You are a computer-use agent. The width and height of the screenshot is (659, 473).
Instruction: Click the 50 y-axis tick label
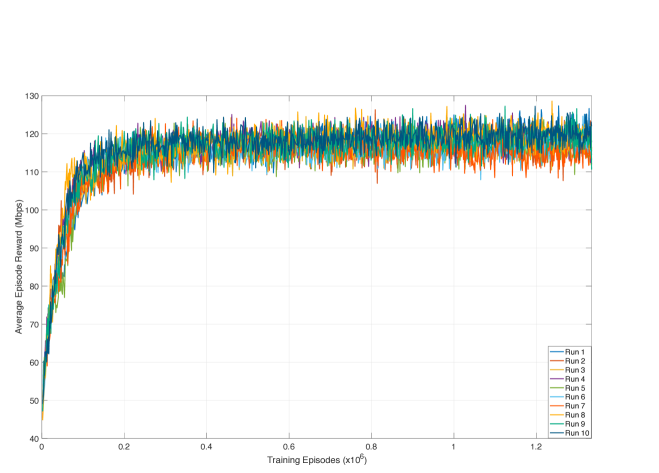(34, 401)
